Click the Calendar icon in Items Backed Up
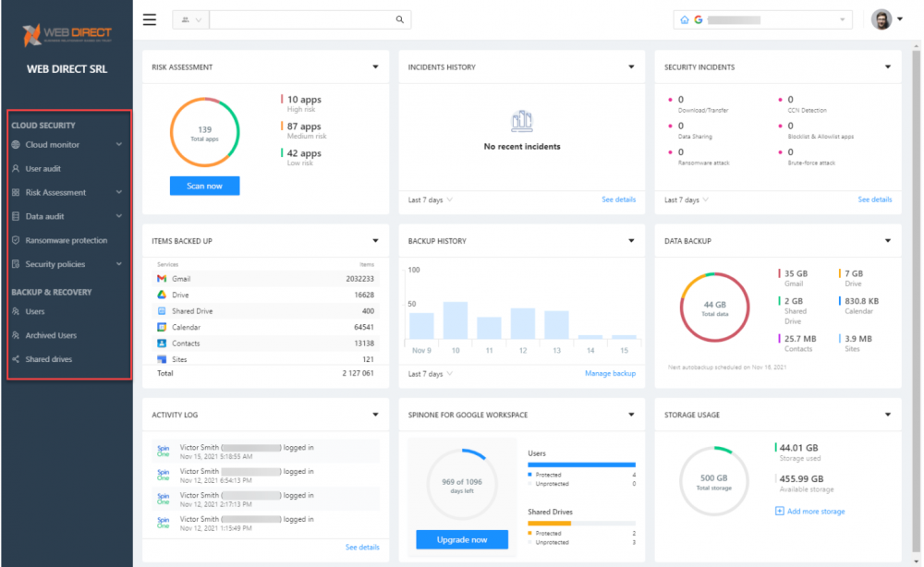Viewport: 924px width, 567px height. click(x=162, y=327)
